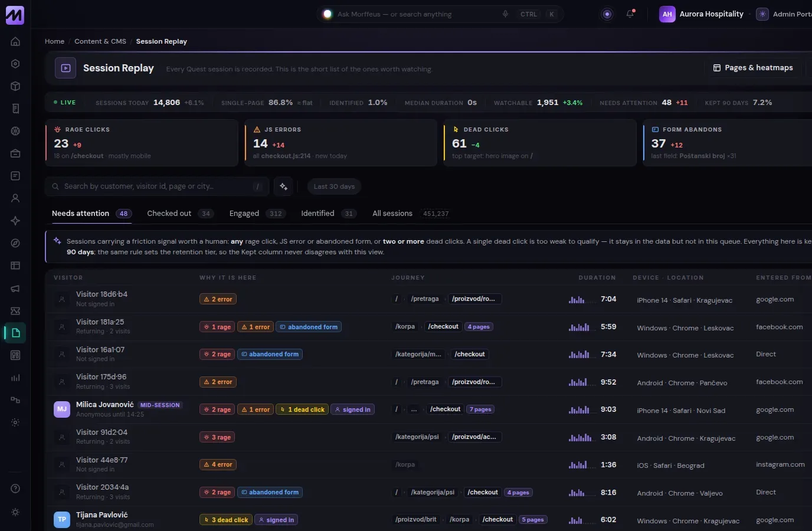This screenshot has height=531, width=812.
Task: Open the sidebar gear settings icon
Action: coord(15,422)
